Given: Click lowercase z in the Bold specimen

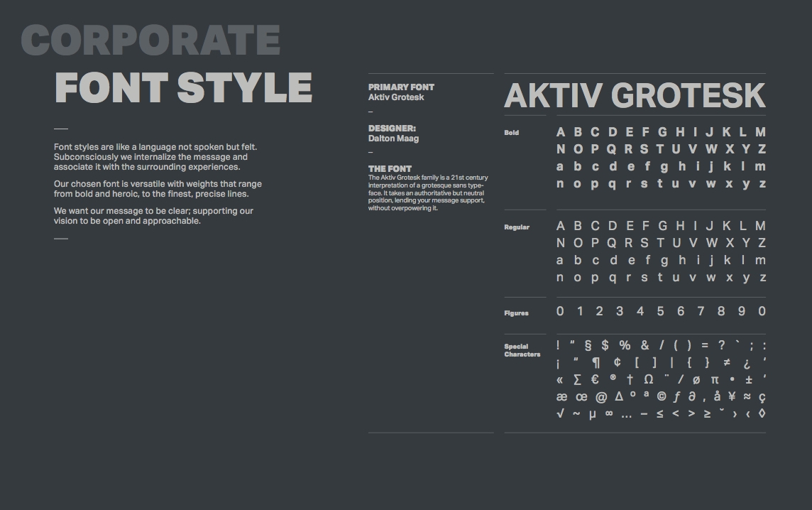Looking at the screenshot, I should [x=762, y=184].
